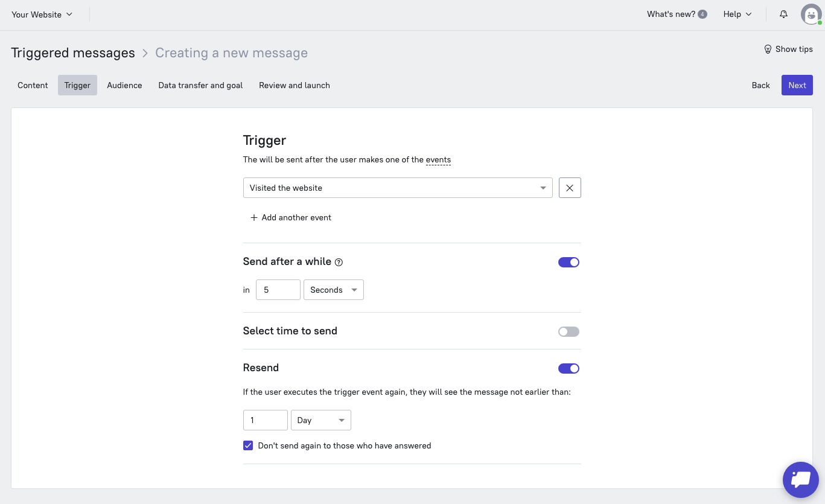This screenshot has height=504, width=825.
Task: Remove the Visited the website event
Action: point(570,188)
